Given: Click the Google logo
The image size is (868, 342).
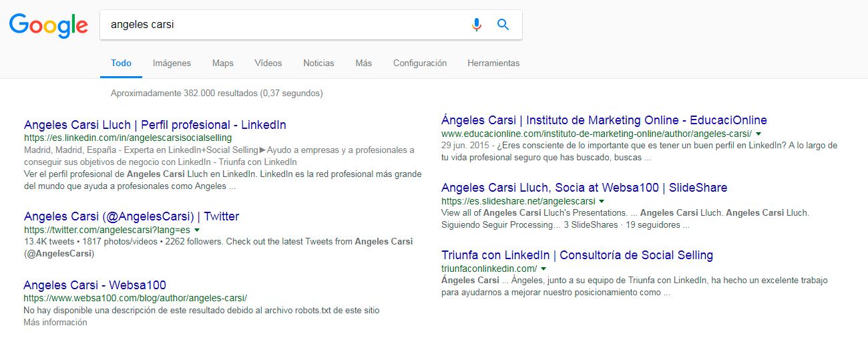Looking at the screenshot, I should point(49,25).
